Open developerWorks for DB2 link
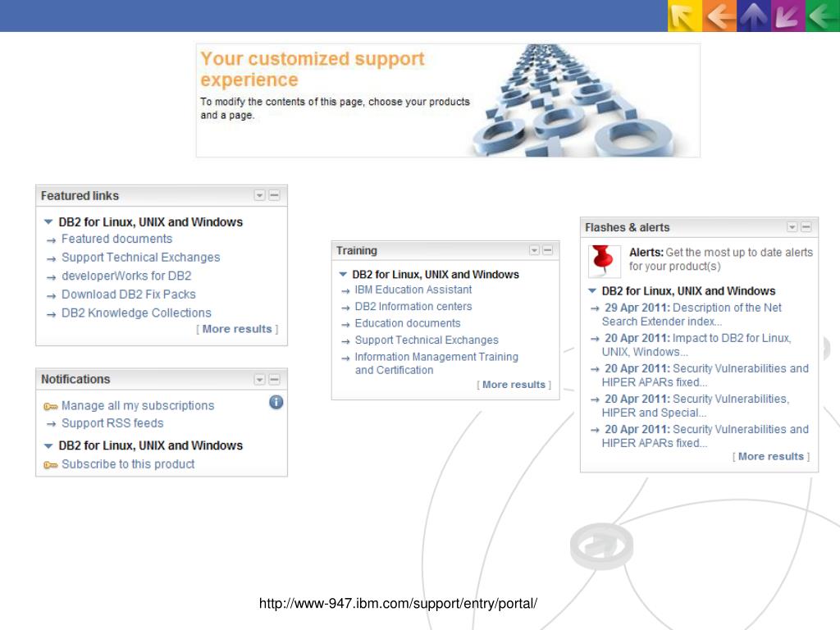Viewport: 840px width, 630px height. point(126,276)
